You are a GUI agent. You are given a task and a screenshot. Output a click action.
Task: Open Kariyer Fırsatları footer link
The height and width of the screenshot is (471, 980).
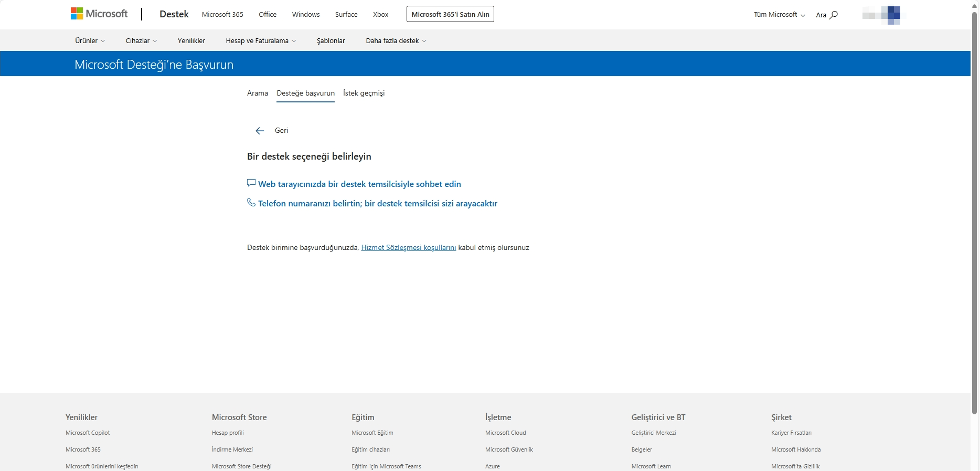791,433
